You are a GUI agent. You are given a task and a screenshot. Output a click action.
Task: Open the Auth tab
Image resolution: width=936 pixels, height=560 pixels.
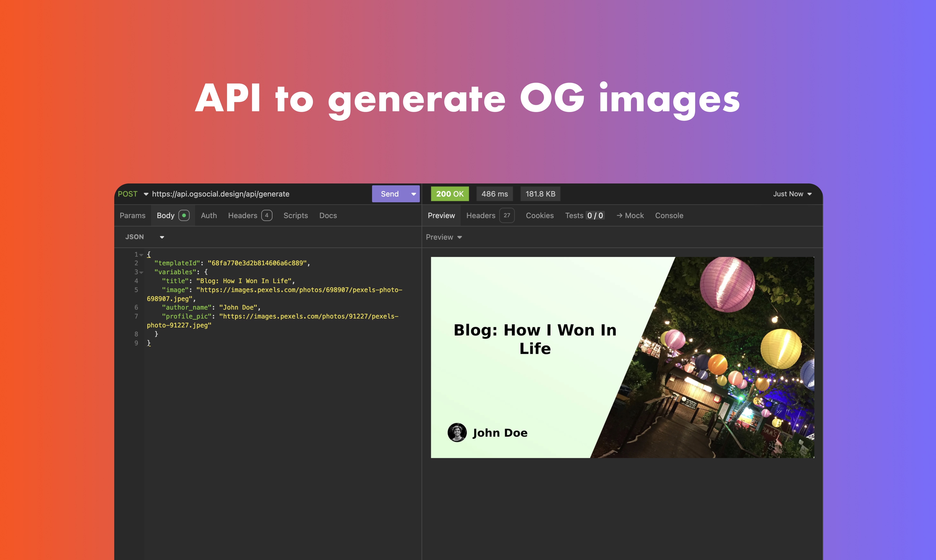coord(209,216)
